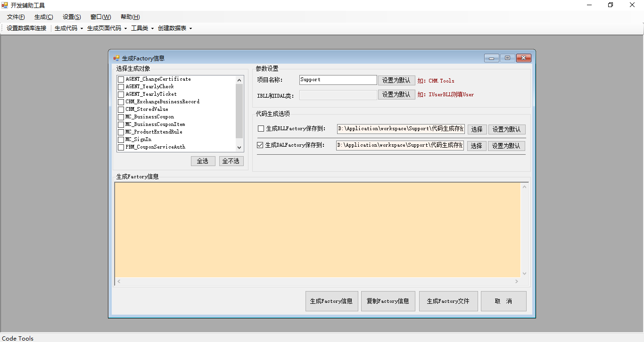Open the 生成(C) menu
This screenshot has height=342, width=644.
point(44,17)
